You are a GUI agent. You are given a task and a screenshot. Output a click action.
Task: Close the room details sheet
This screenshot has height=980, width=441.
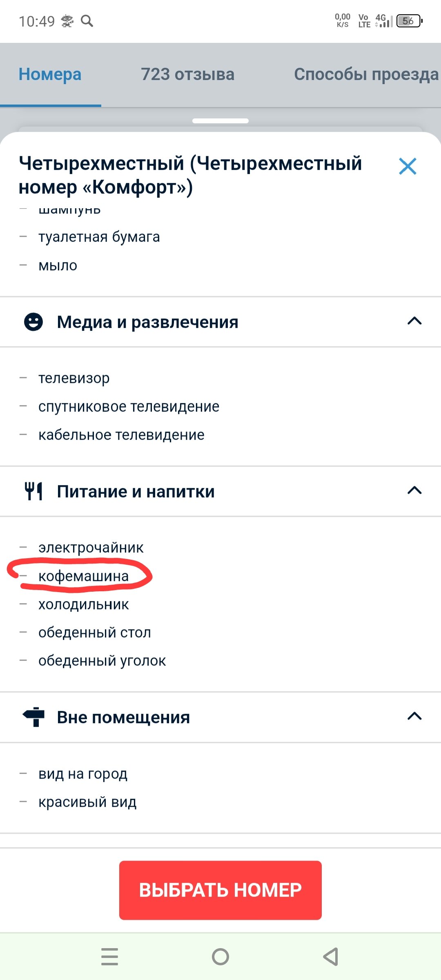tap(408, 167)
